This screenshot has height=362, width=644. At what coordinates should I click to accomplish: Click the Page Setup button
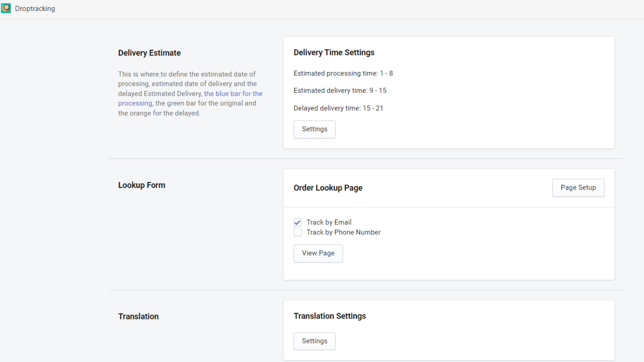coord(578,187)
